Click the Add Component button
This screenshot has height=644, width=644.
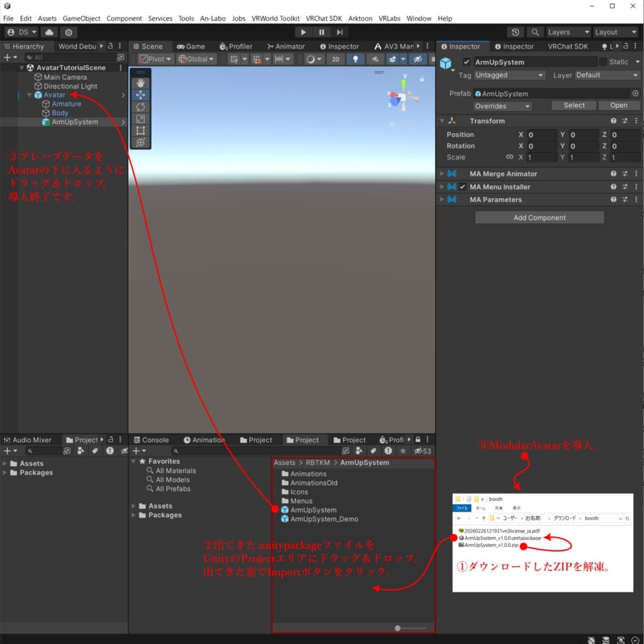[x=539, y=218]
